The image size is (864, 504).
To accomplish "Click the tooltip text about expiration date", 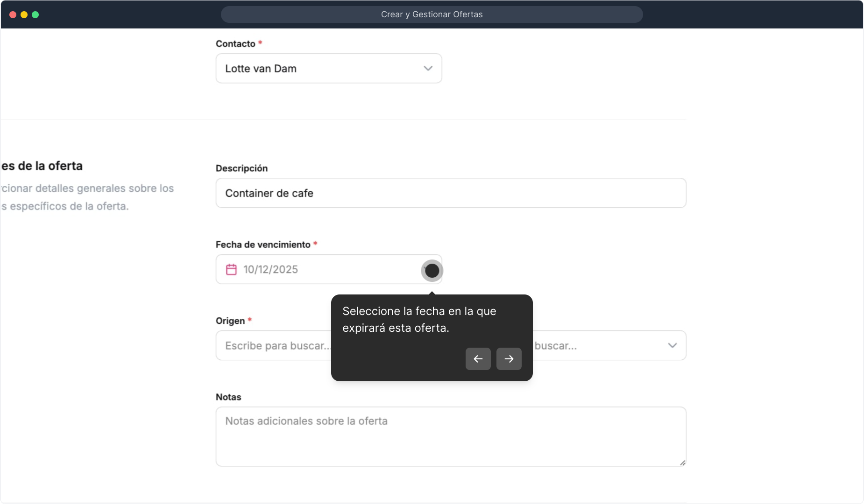I will 419,320.
